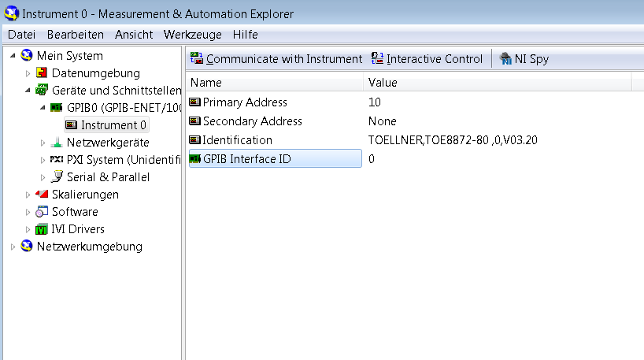The height and width of the screenshot is (360, 644).
Task: Open the Hilfe menu
Action: (245, 35)
